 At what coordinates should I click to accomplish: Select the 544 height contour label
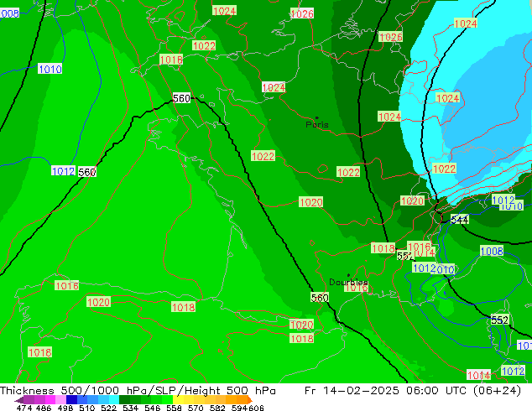point(459,220)
